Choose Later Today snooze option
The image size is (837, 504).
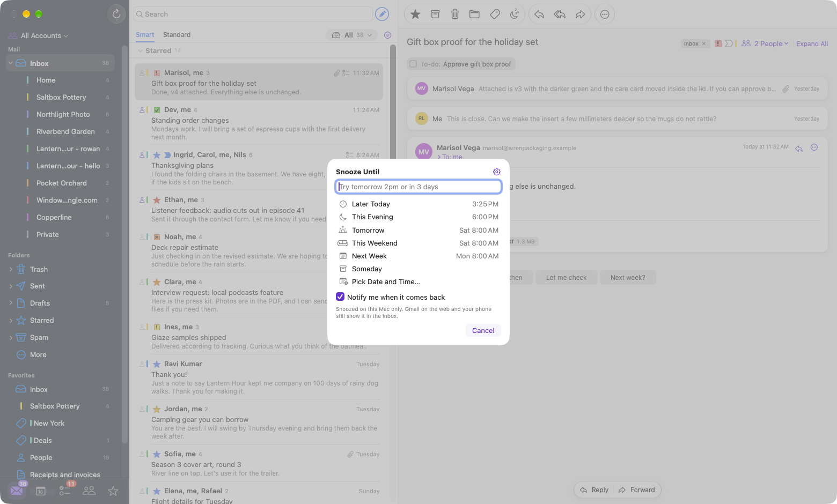point(418,204)
